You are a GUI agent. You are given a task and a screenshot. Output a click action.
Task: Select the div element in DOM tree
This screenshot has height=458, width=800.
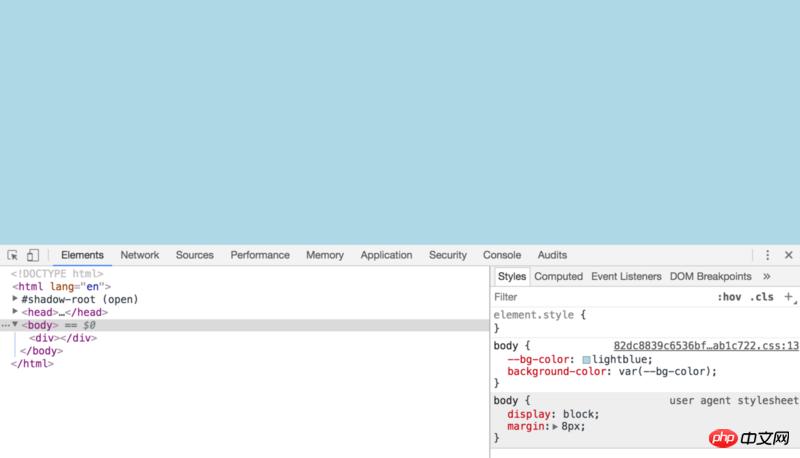[62, 338]
